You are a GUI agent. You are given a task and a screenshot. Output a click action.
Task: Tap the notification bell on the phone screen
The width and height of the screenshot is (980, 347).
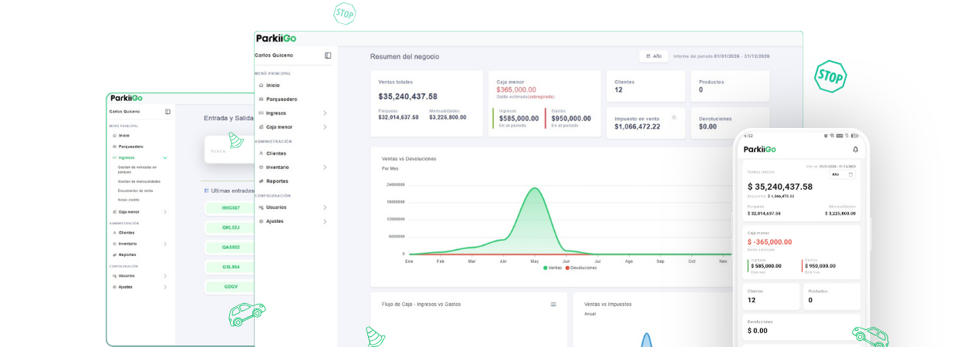pos(855,150)
